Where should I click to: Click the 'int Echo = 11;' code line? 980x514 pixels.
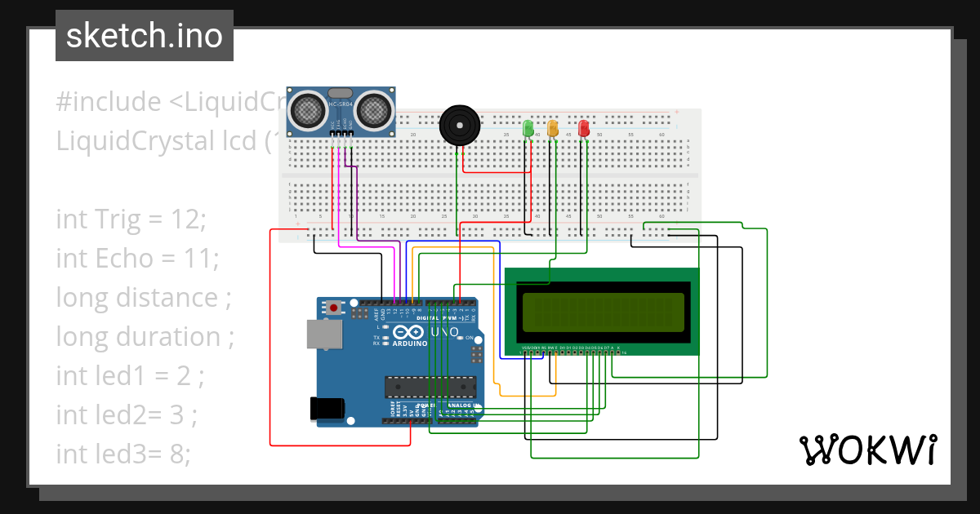pyautogui.click(x=137, y=259)
